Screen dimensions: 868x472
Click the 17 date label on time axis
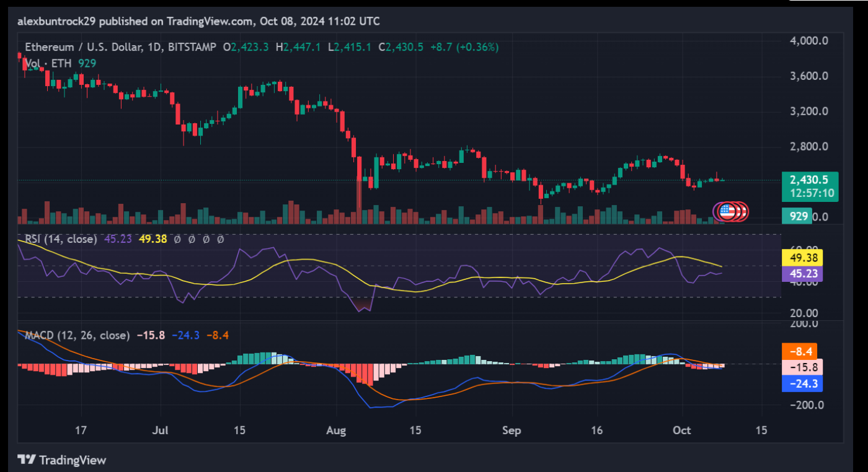click(80, 430)
